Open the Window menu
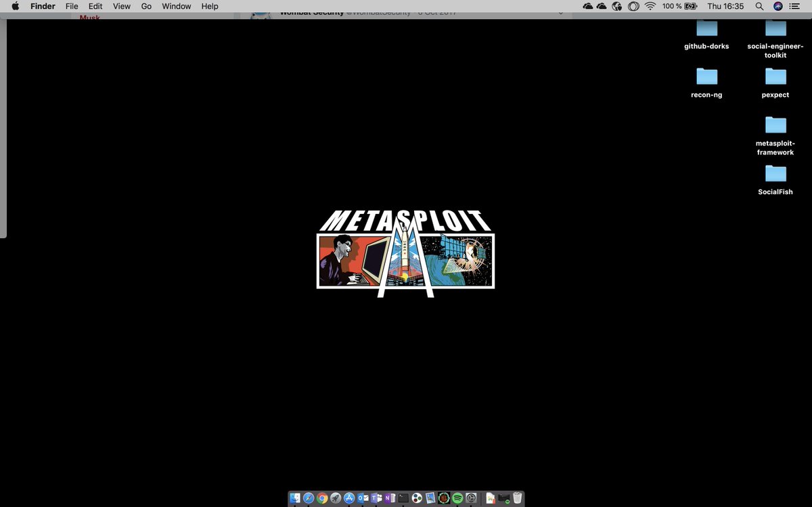Image resolution: width=812 pixels, height=507 pixels. click(x=177, y=6)
